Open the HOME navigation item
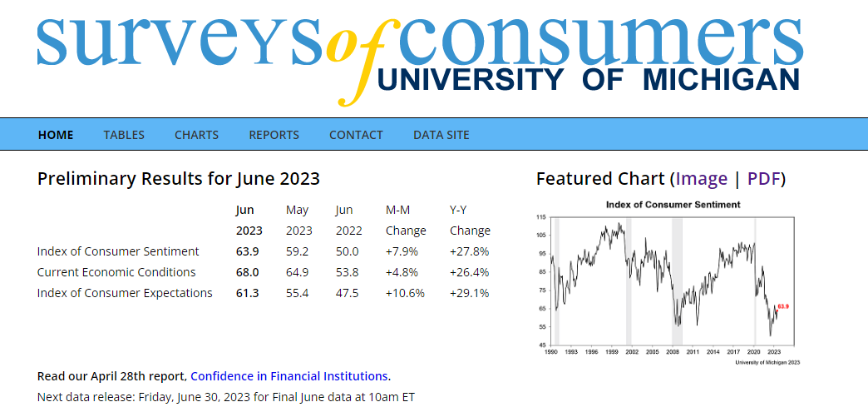This screenshot has height=412, width=868. tap(56, 135)
